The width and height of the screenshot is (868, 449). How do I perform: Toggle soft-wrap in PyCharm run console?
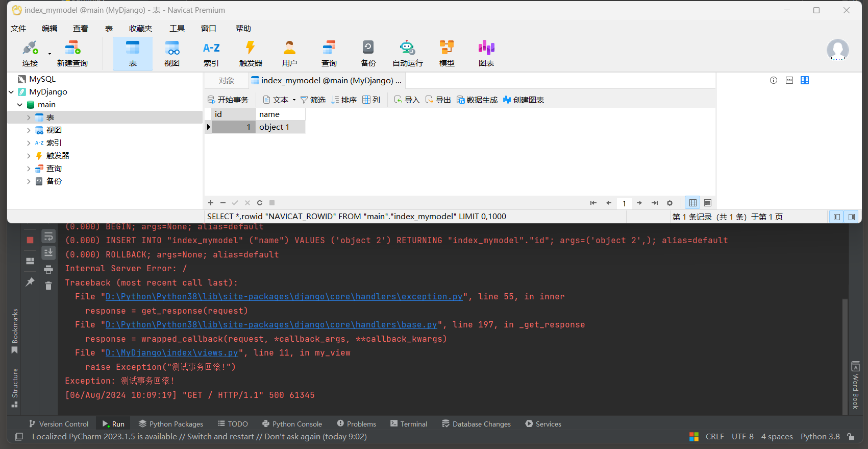tap(48, 236)
